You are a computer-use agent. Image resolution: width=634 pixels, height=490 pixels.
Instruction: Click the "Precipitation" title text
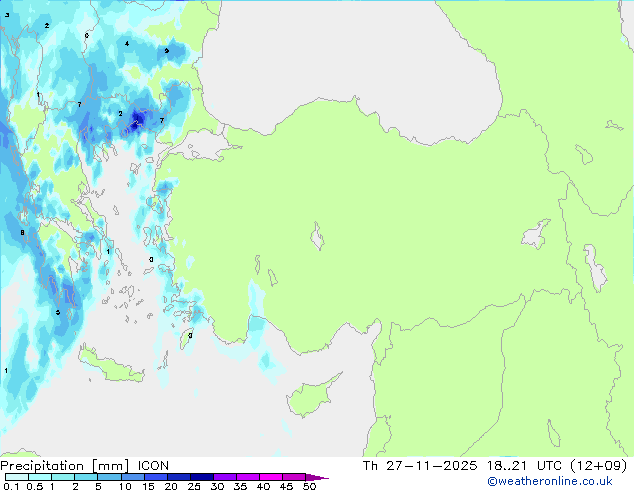42,466
